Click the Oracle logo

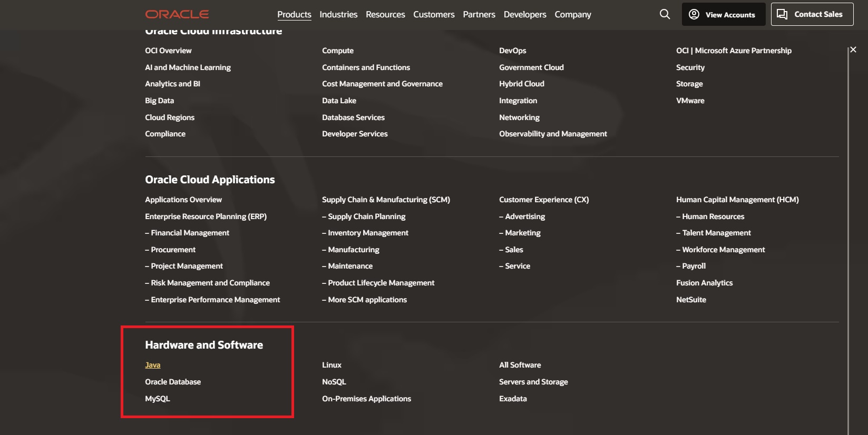pyautogui.click(x=177, y=14)
